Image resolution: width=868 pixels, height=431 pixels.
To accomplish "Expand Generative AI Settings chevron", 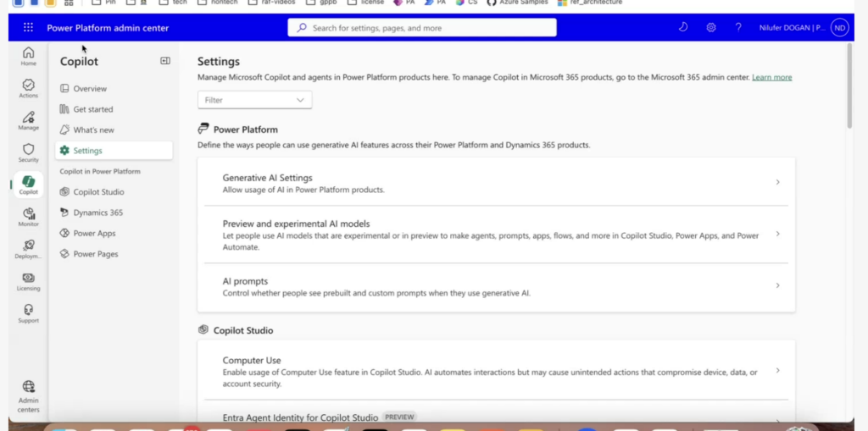I will click(x=778, y=182).
